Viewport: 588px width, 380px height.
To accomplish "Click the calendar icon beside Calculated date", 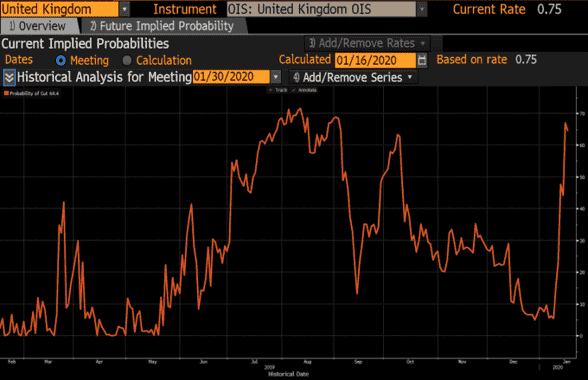I will tap(422, 60).
